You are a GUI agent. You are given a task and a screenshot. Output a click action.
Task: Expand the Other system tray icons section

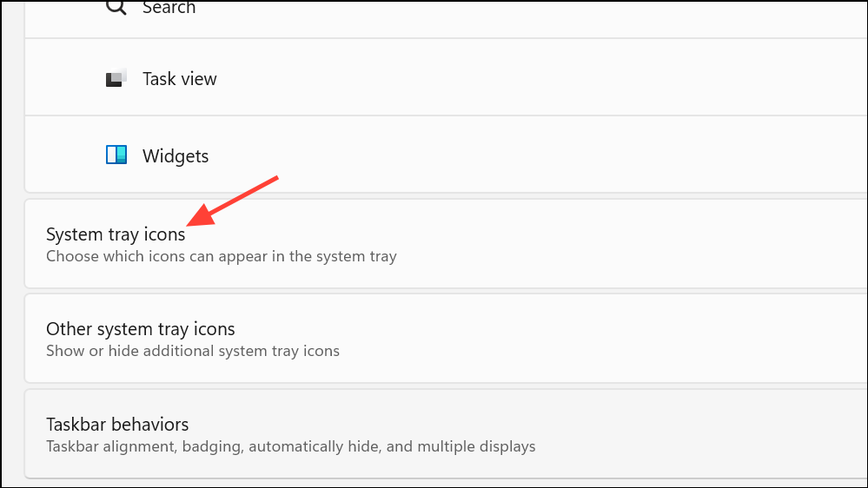tap(447, 338)
